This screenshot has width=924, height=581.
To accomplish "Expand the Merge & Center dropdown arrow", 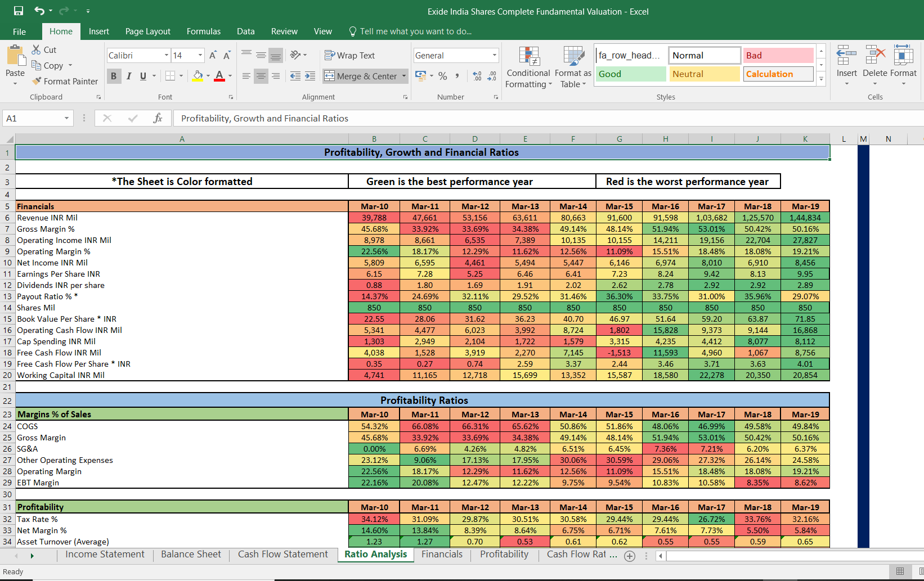I will point(404,76).
